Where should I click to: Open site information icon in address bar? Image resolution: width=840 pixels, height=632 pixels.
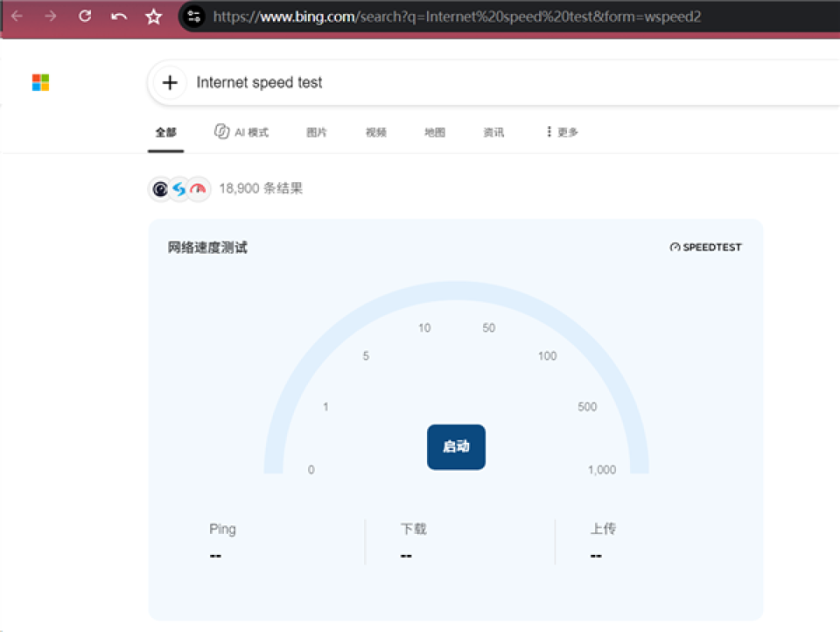click(194, 16)
